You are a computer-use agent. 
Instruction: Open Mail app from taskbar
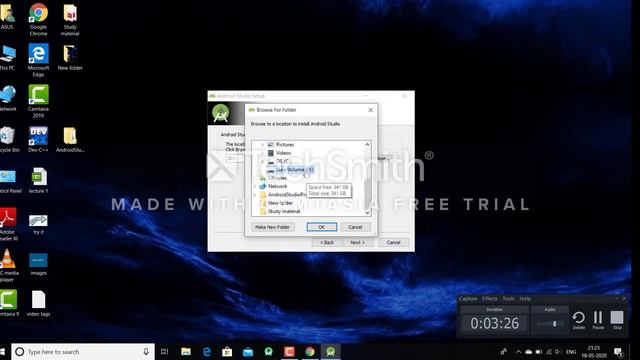tap(248, 351)
